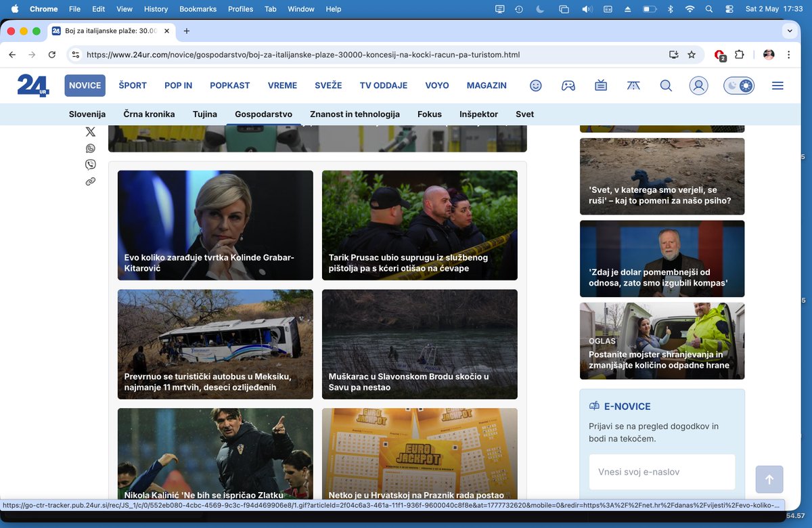Copy article link icon
The height and width of the screenshot is (528, 812).
91,181
